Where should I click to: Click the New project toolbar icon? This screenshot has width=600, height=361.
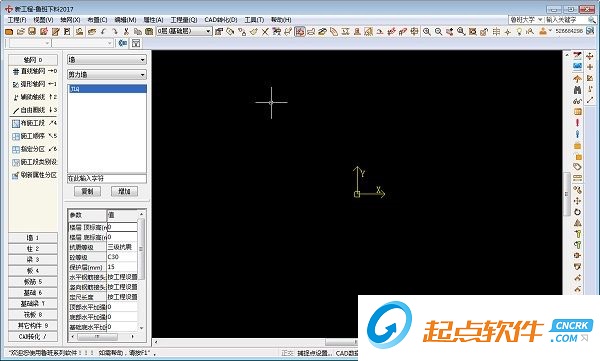9,32
